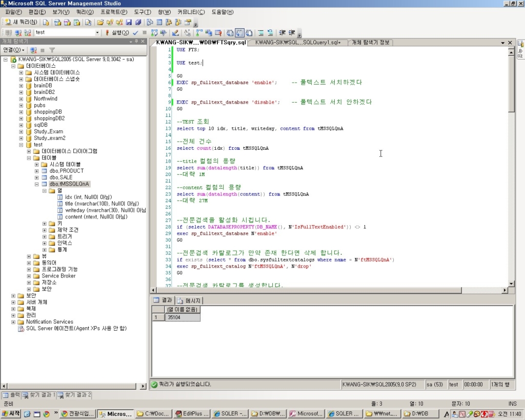Screen dimensions: 525x420
Task: Switch to the 개체 탐색기 정보 tab
Action: (370, 43)
